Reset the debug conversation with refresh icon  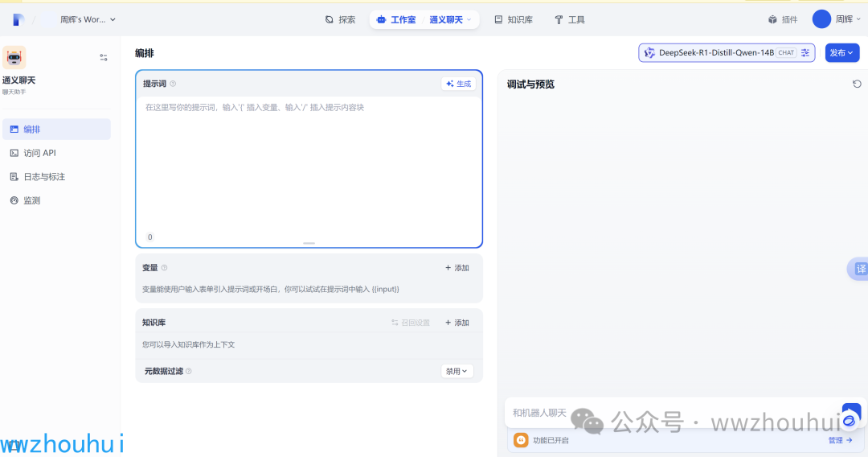click(857, 84)
